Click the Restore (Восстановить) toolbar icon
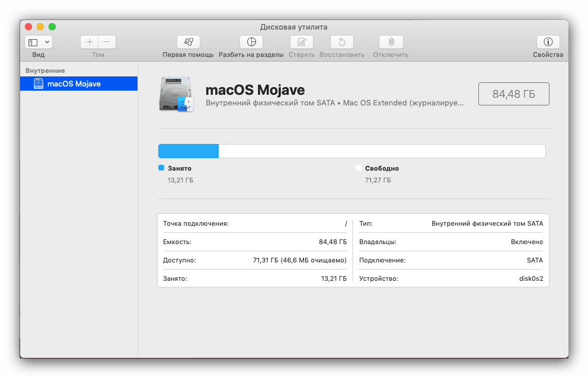This screenshot has width=588, height=378. [x=341, y=42]
